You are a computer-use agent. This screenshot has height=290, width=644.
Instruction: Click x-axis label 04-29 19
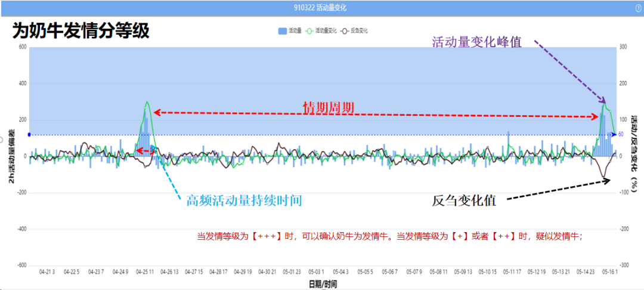click(242, 272)
